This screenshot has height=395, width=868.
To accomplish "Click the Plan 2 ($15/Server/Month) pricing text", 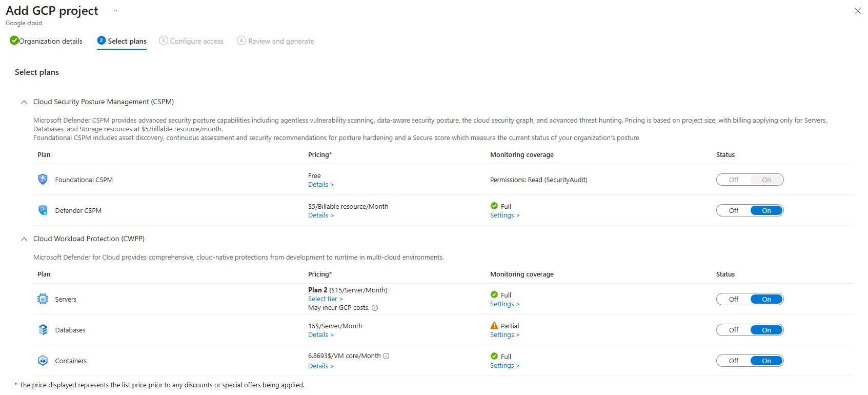I will [348, 290].
